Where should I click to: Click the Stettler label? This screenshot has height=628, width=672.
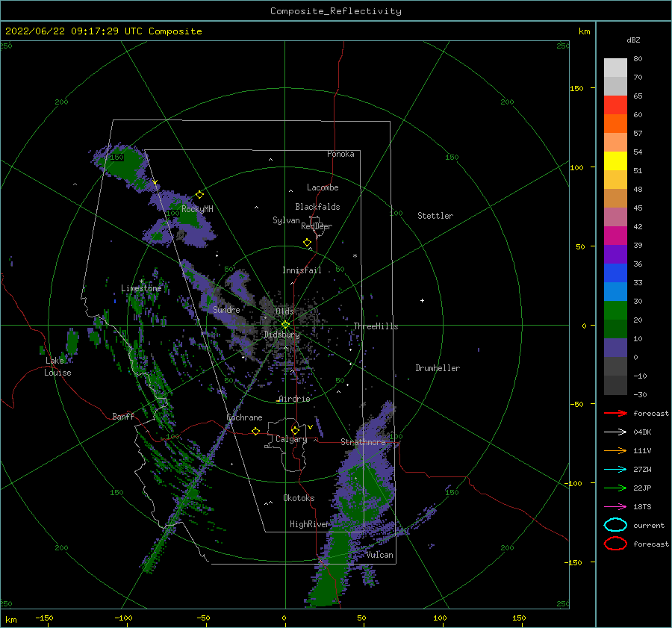(435, 216)
